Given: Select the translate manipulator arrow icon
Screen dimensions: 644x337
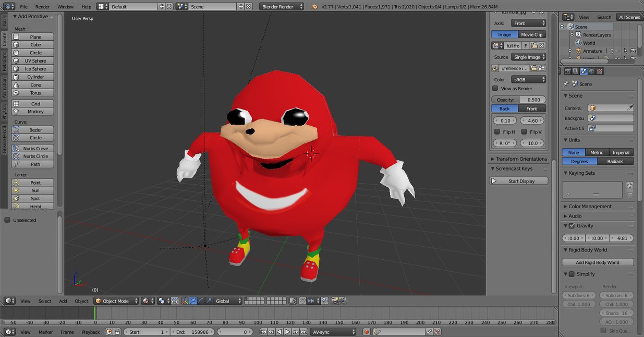Looking at the screenshot, I should [x=192, y=301].
